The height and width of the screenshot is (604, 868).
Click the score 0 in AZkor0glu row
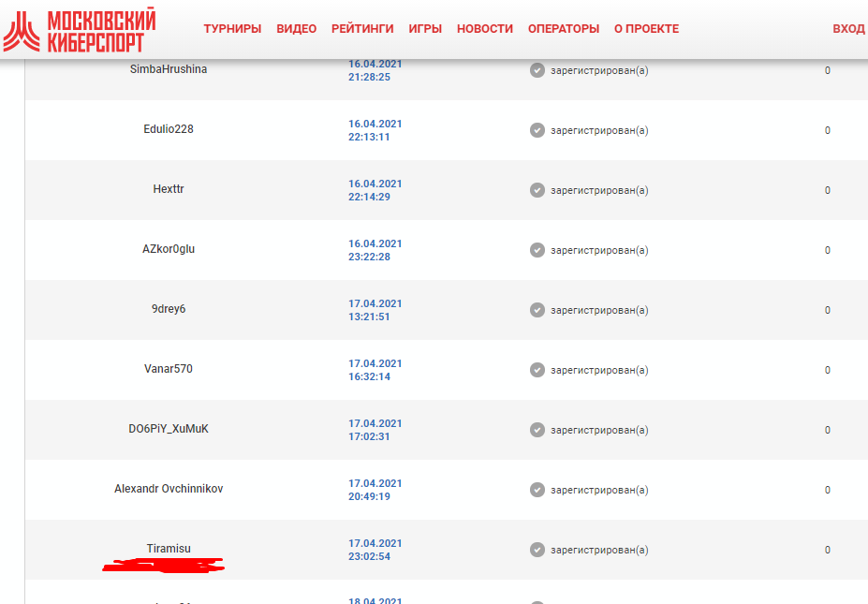[x=828, y=250]
